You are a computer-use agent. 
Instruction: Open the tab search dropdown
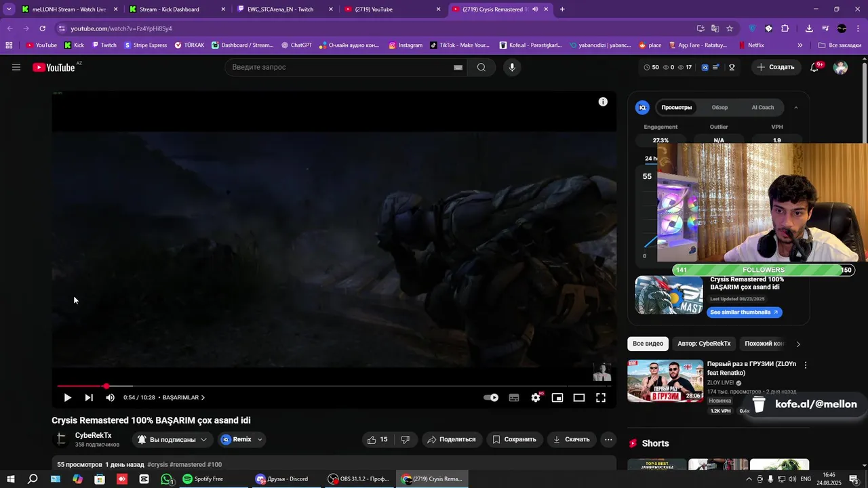pos(9,9)
